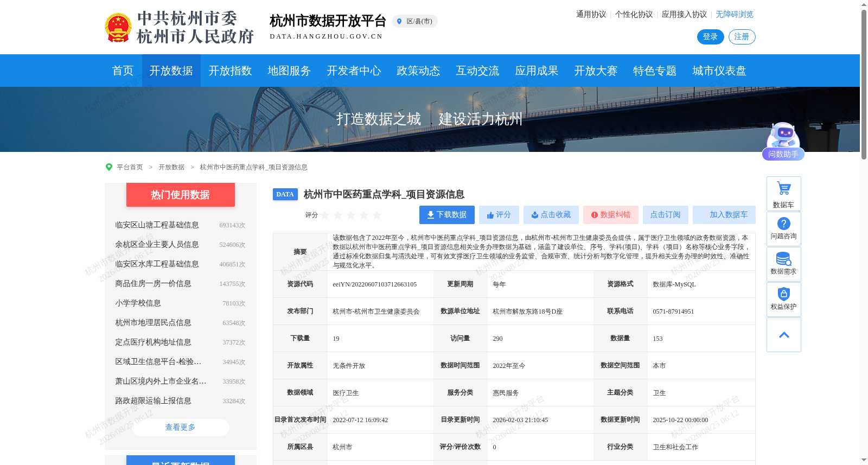Open 应用接入协议 link

[x=684, y=15]
